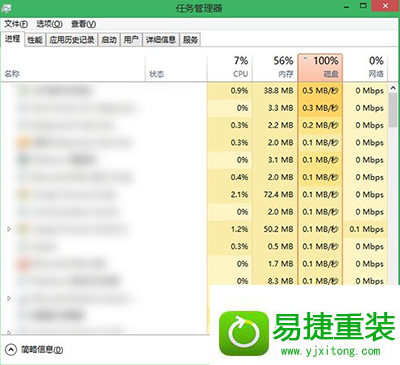Select the 38.8 MB memory cell
Image resolution: width=400 pixels, height=365 pixels.
coord(275,91)
